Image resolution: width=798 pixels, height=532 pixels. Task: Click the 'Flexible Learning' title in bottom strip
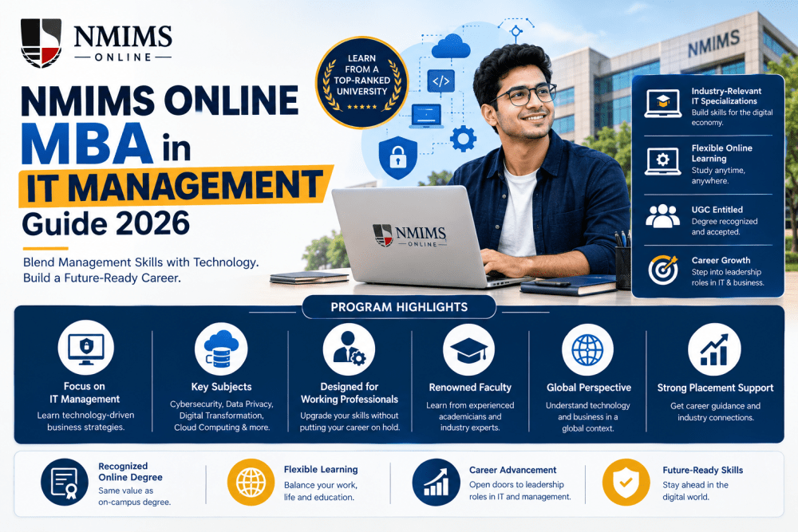coord(321,470)
